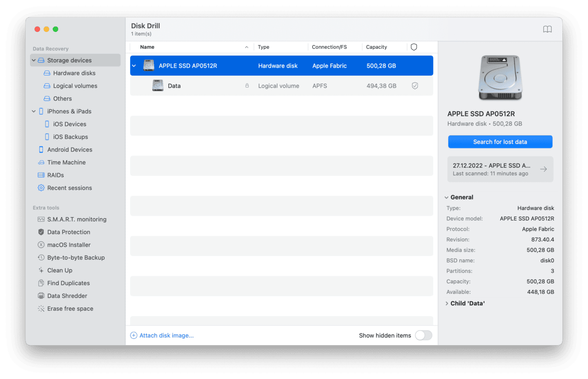Click the iOS Backups phone icon
588x379 pixels.
(47, 137)
